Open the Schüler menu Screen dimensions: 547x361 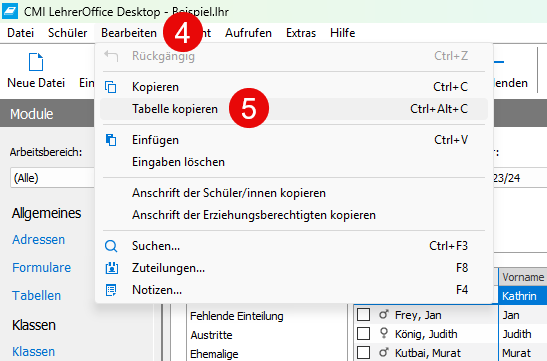tap(67, 33)
